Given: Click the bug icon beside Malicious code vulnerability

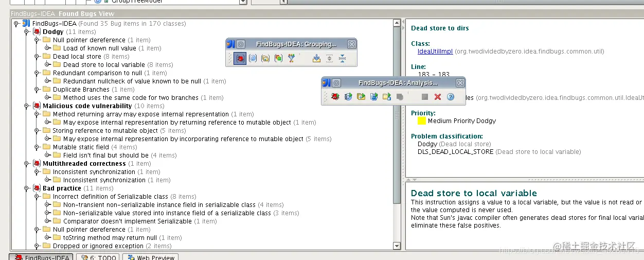Looking at the screenshot, I should tap(37, 106).
